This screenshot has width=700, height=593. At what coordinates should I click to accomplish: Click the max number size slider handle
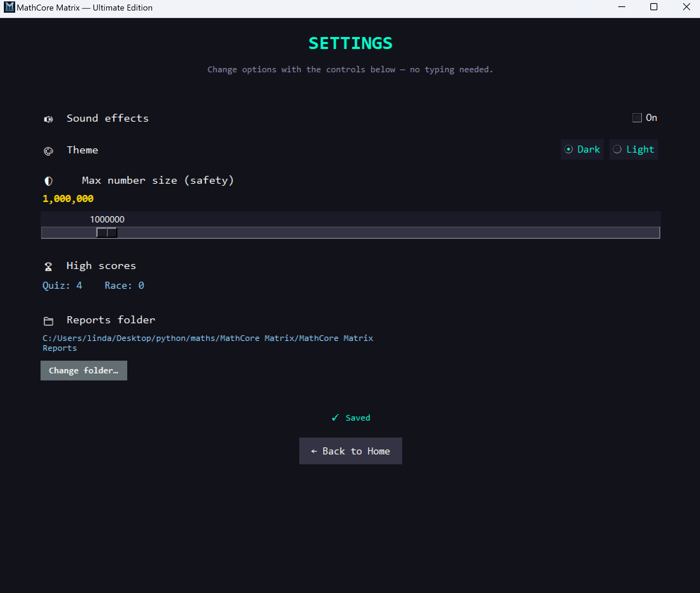click(x=107, y=233)
